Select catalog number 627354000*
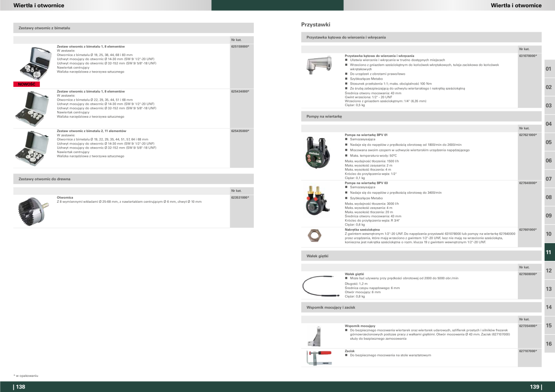Viewport: 555px width, 392px height. (528, 326)
